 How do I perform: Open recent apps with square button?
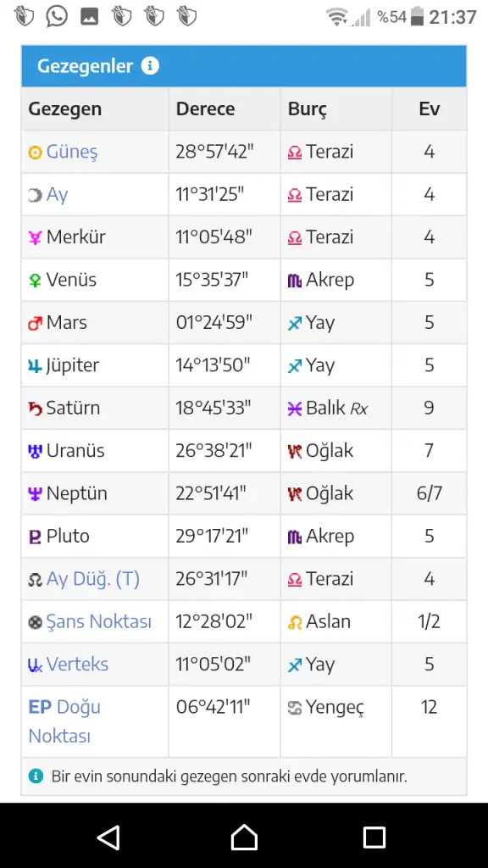pyautogui.click(x=374, y=837)
